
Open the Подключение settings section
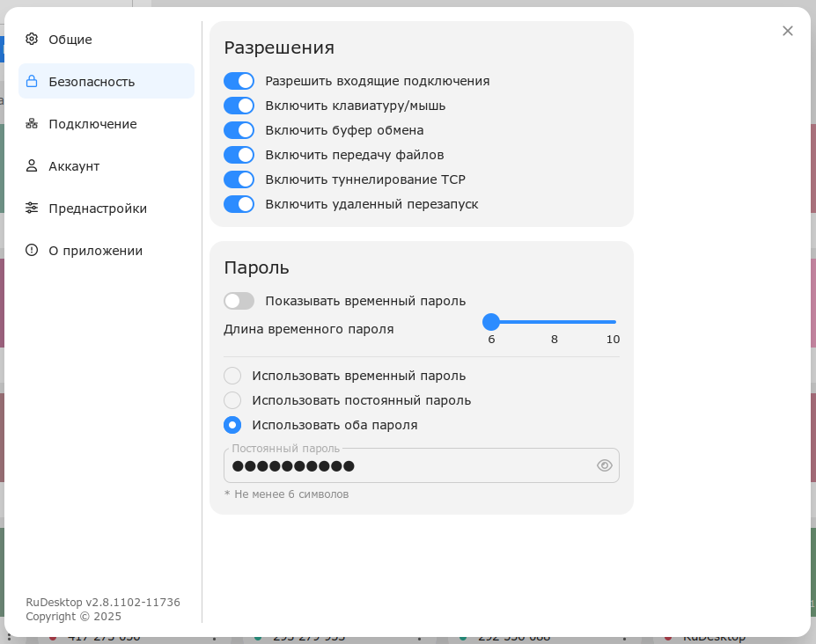click(x=93, y=123)
